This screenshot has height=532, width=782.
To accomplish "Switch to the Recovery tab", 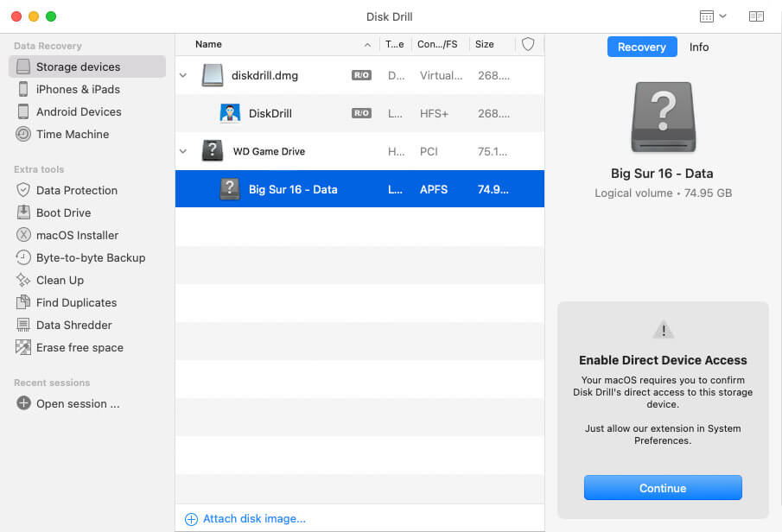I will [x=642, y=47].
